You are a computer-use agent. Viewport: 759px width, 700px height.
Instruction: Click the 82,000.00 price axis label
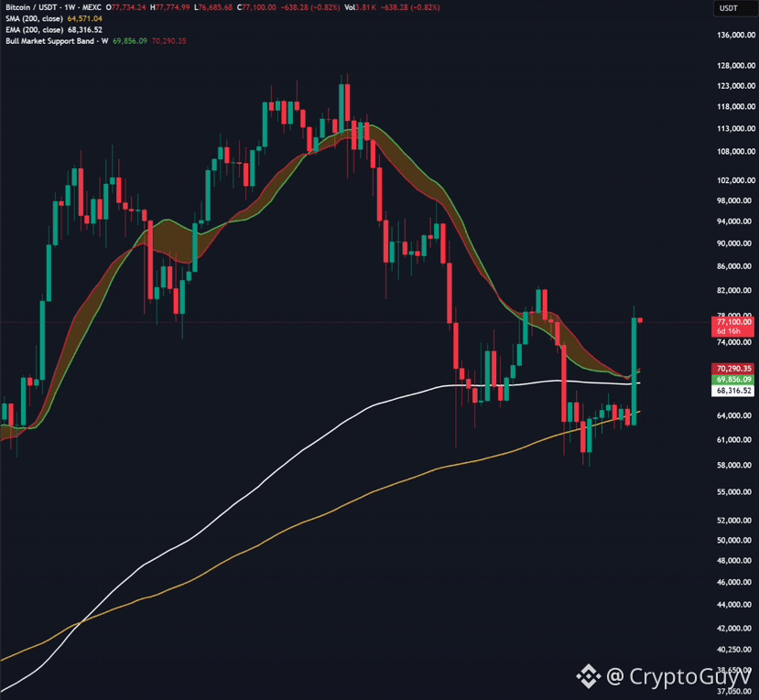pos(734,290)
